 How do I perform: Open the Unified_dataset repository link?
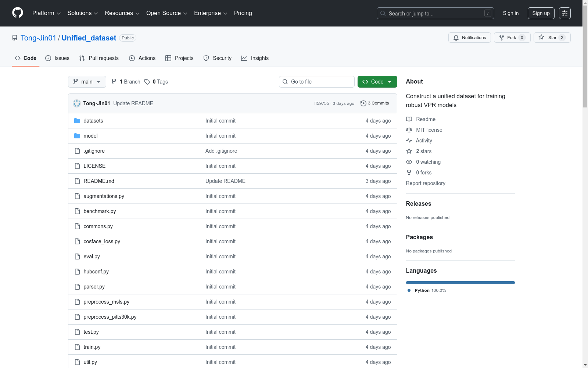tap(89, 38)
